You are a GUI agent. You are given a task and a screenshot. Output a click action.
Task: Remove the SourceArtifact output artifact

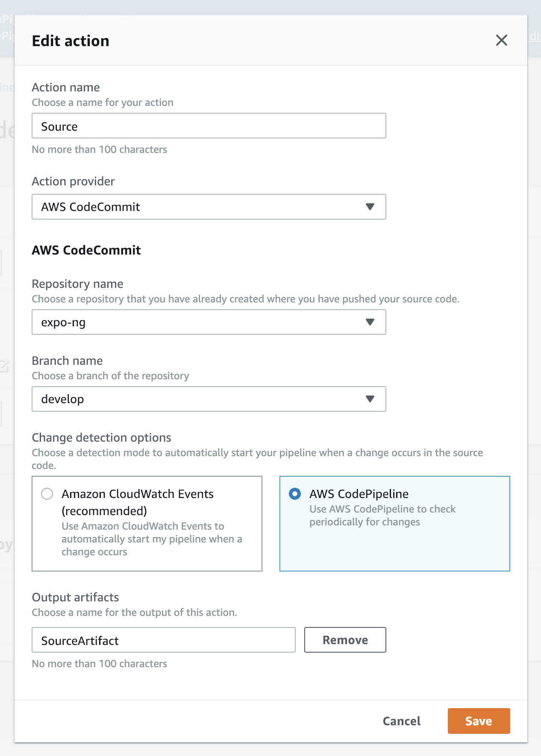(x=345, y=640)
